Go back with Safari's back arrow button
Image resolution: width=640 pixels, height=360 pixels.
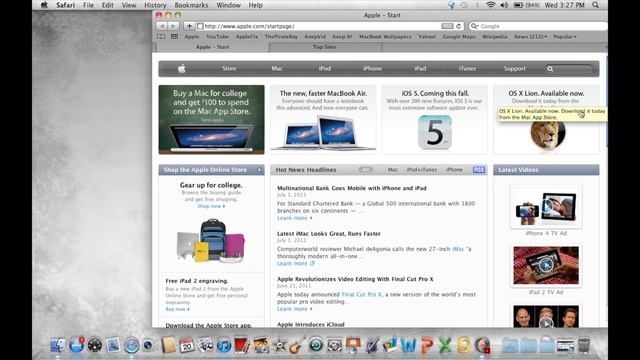(x=162, y=26)
